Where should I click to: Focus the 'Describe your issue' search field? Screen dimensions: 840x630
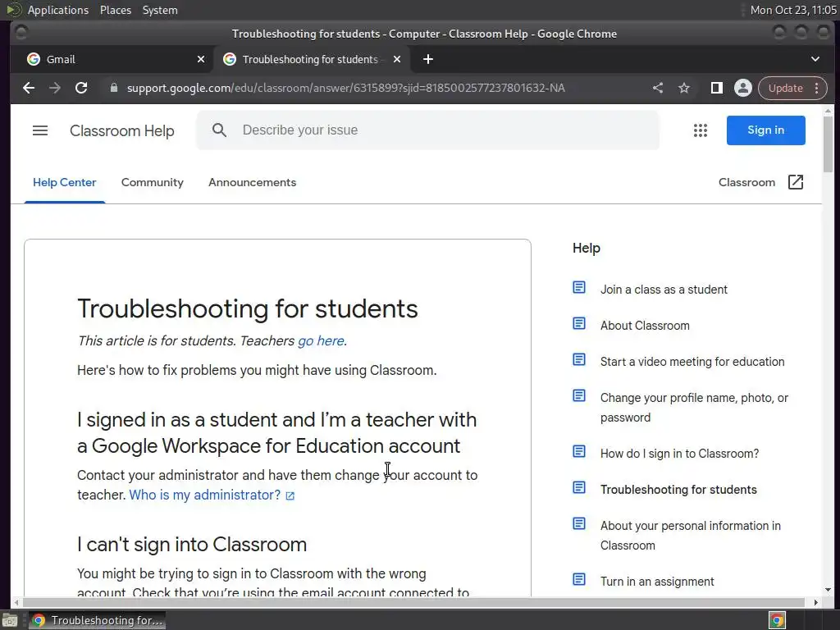coord(427,130)
